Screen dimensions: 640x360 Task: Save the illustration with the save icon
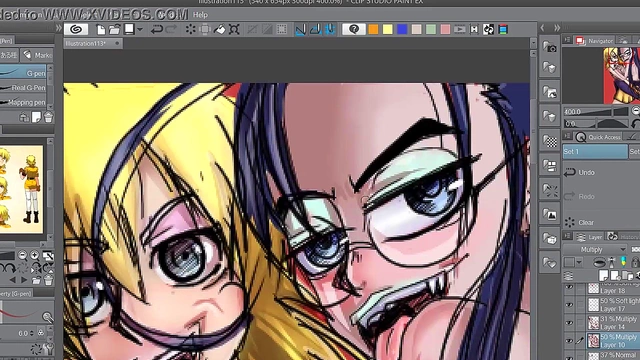click(x=129, y=29)
